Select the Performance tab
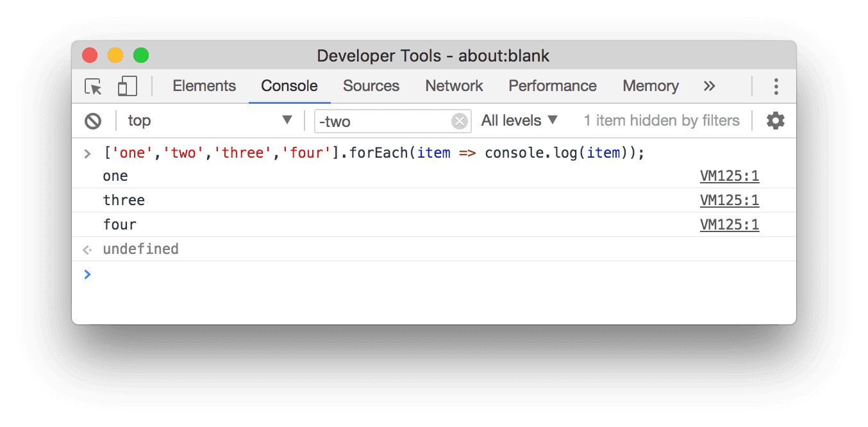868x427 pixels. [552, 87]
